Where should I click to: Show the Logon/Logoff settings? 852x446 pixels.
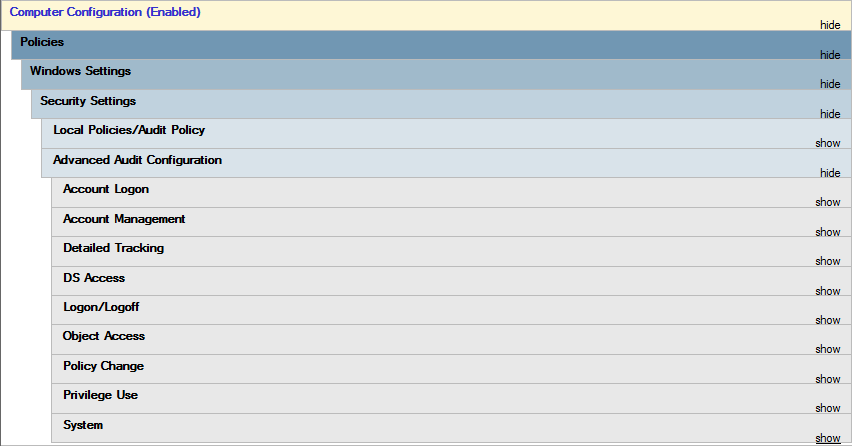[827, 320]
